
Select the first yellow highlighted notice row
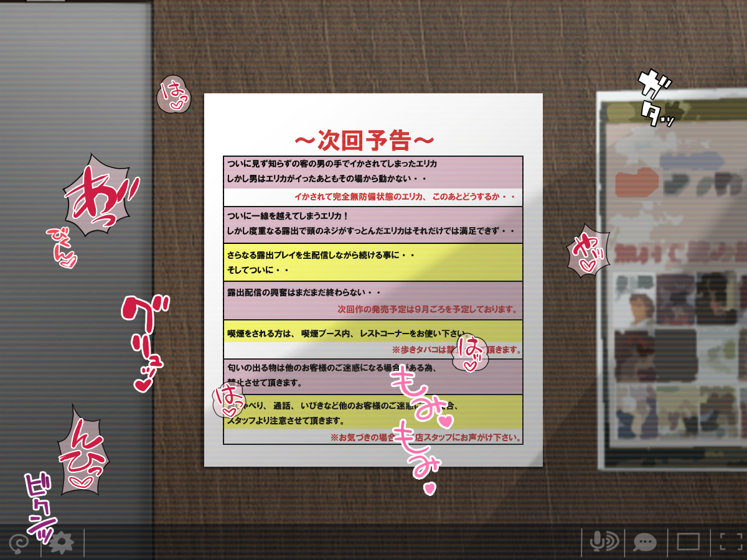coord(372,263)
